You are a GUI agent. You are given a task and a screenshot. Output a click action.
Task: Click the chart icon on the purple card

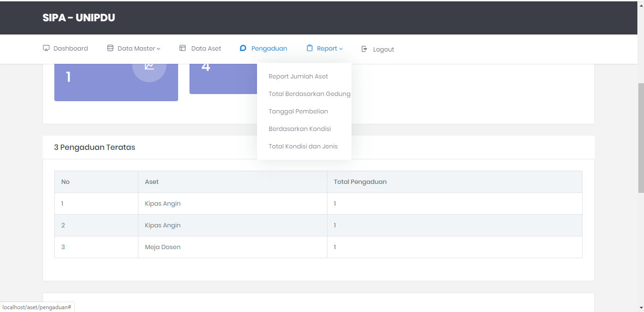[x=149, y=66]
